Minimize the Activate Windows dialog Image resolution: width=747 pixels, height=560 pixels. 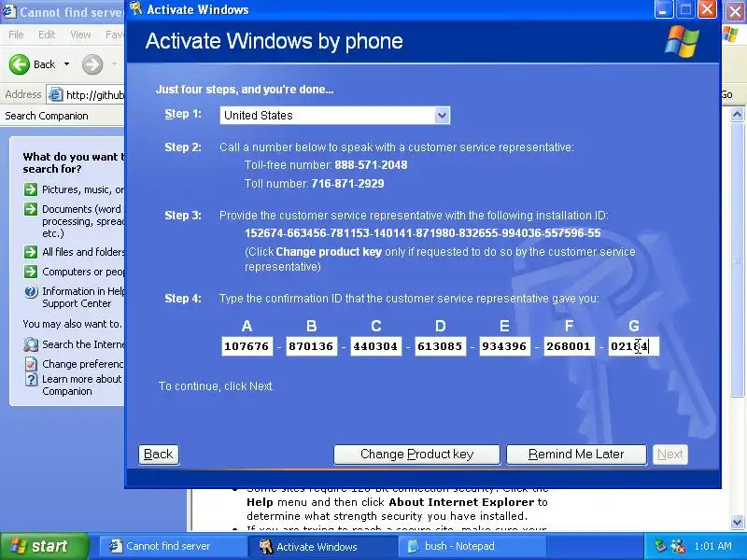(x=664, y=9)
